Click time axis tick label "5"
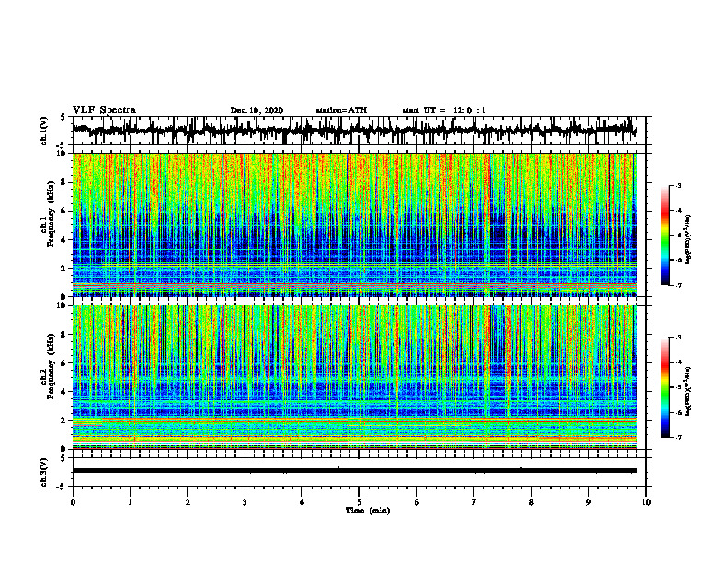The width and height of the screenshot is (728, 563). tap(359, 502)
